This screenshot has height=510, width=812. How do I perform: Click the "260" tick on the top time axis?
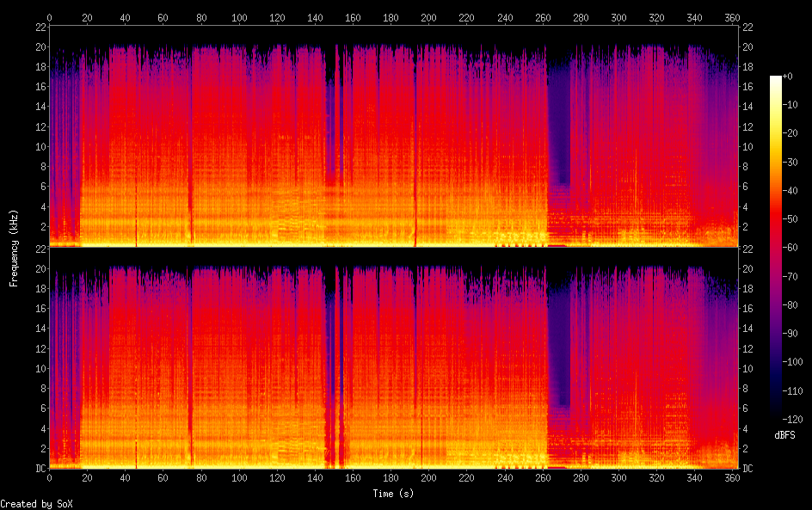point(543,17)
